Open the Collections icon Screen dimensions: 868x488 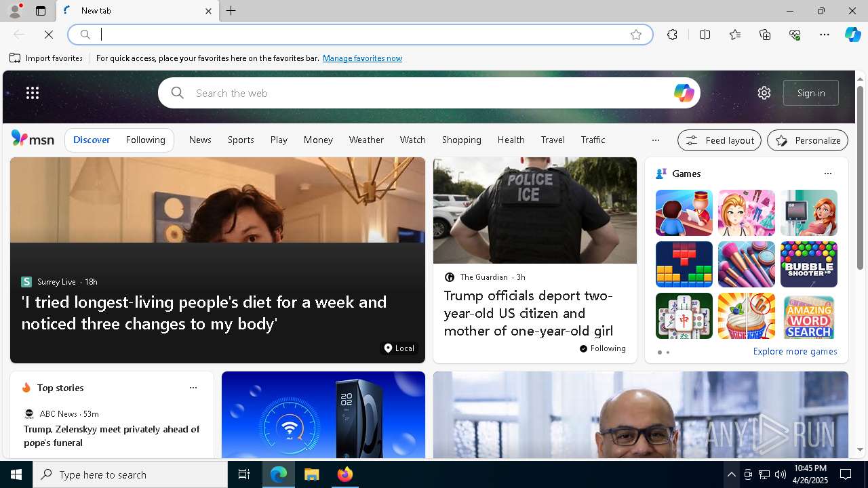point(765,35)
